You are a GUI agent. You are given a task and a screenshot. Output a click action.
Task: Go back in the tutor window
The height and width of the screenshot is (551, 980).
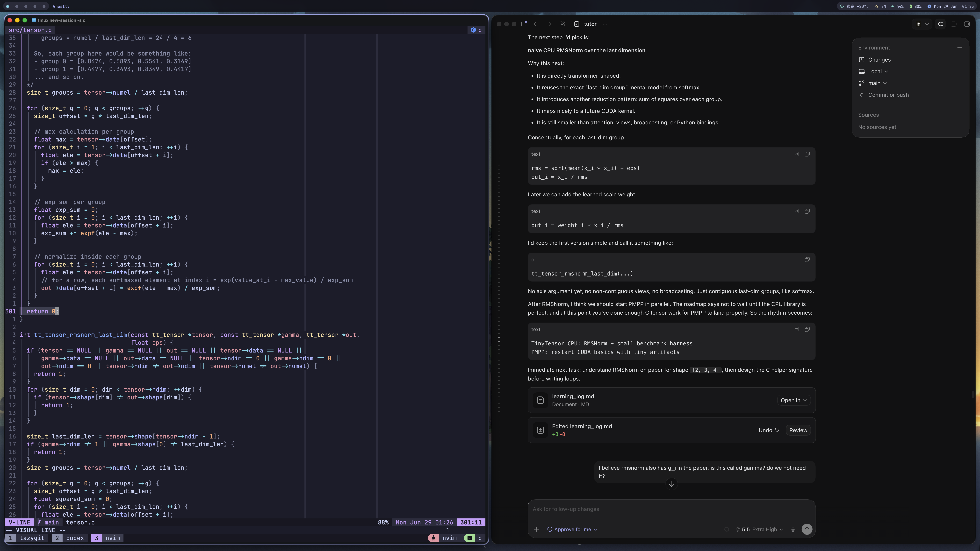coord(536,24)
